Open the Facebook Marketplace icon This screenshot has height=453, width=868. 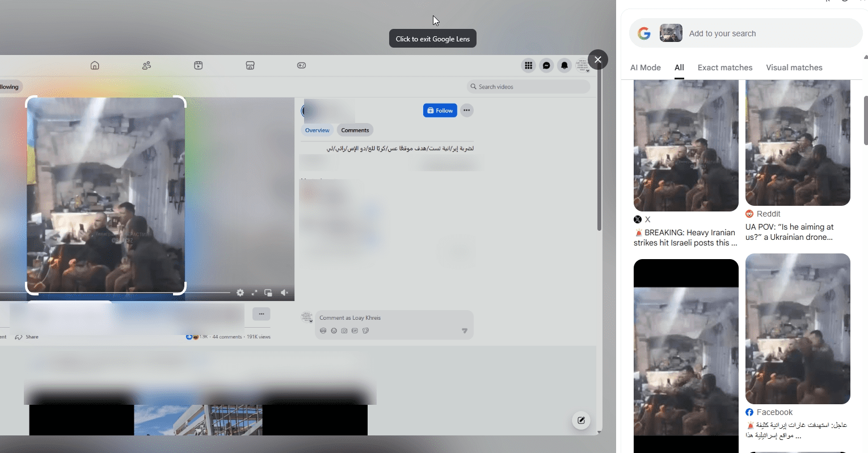250,65
